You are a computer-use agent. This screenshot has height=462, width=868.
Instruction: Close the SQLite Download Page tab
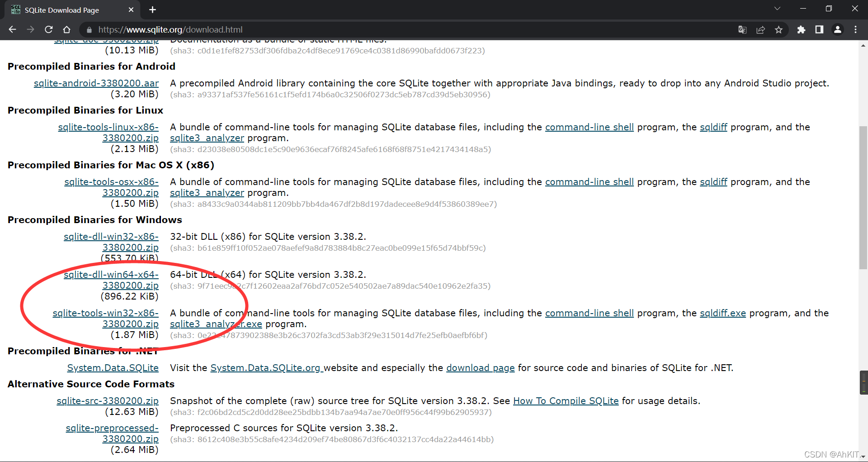(131, 10)
